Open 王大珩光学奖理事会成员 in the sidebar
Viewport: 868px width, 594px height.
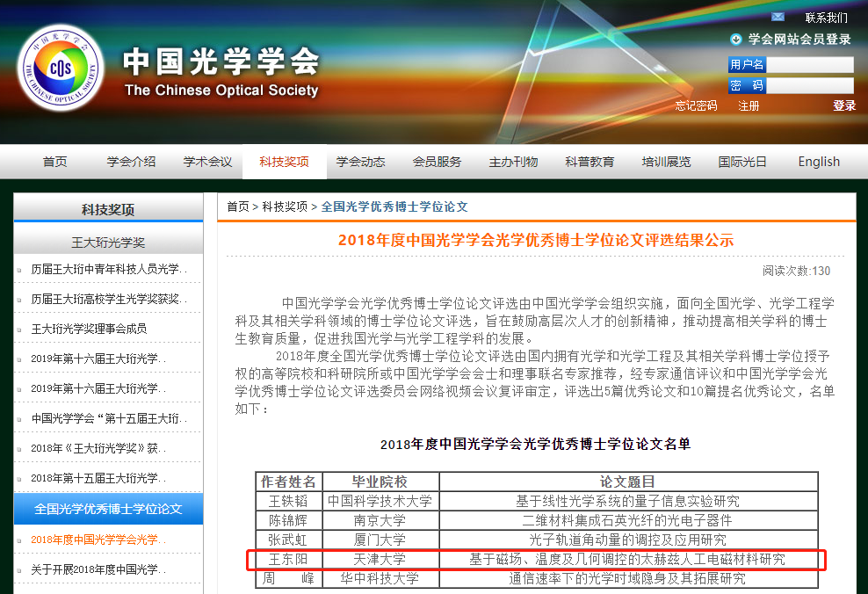click(89, 329)
